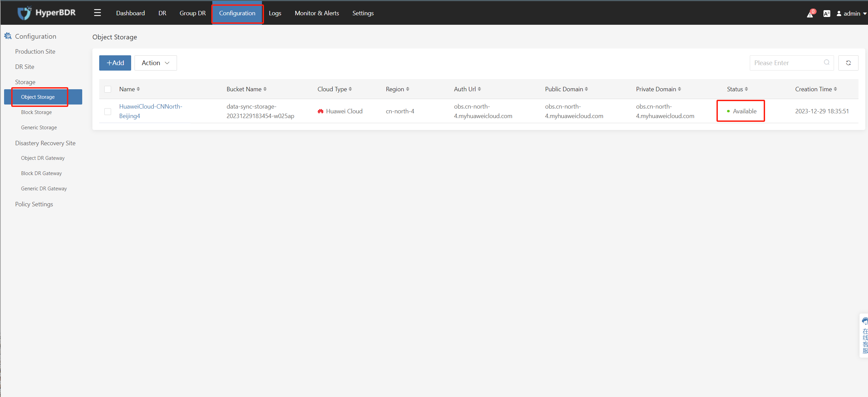Open the Monitor & Alerts tab
Screen dimensions: 868x397
click(x=317, y=13)
